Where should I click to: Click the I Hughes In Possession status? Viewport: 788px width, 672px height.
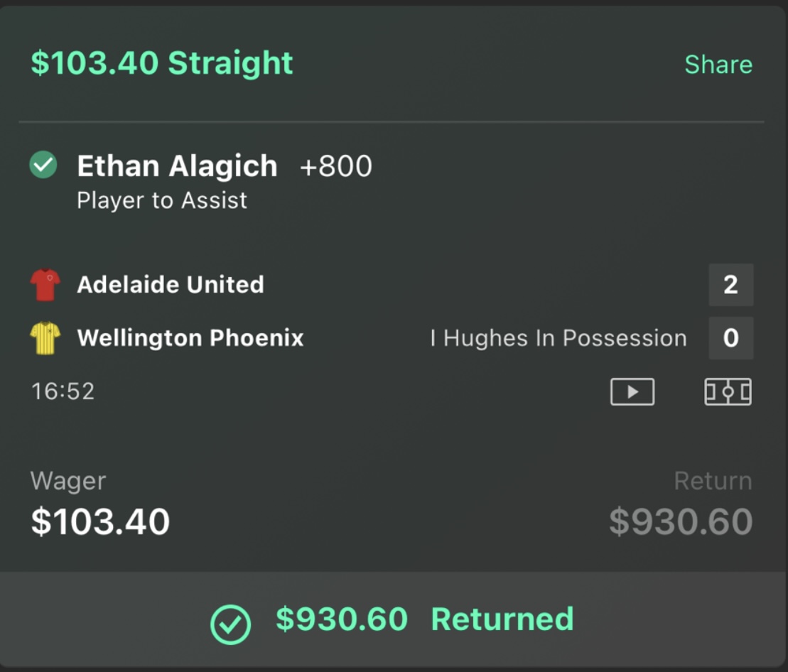[558, 338]
